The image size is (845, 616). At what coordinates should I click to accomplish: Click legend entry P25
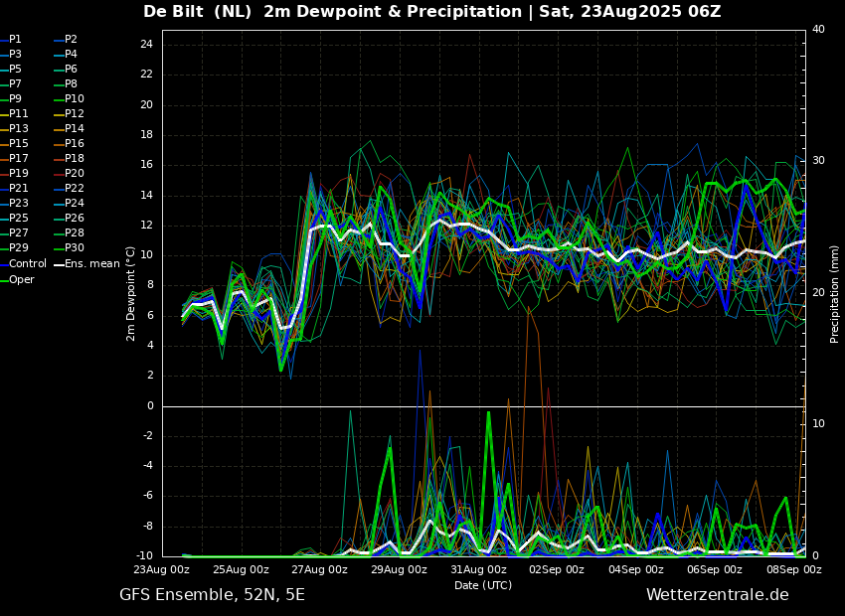14,218
